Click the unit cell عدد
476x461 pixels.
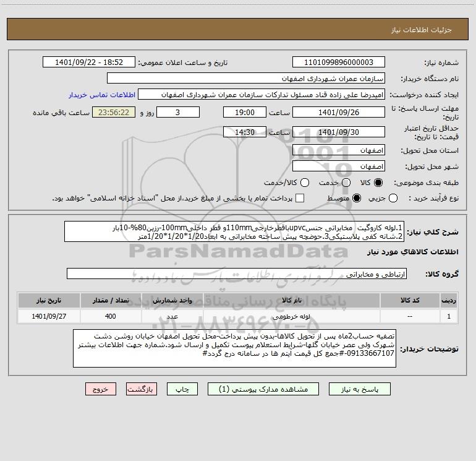tap(172, 316)
